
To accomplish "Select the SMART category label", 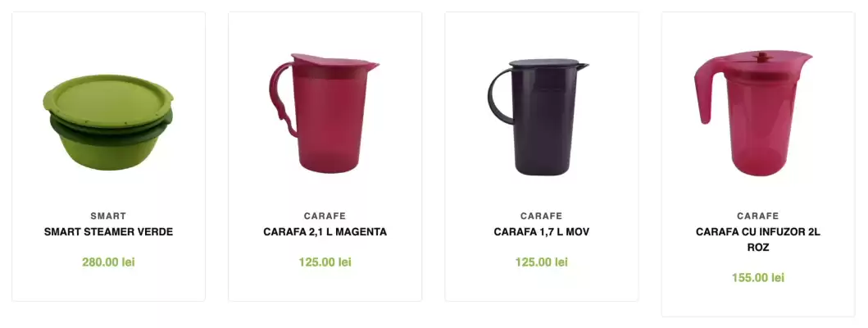I will coord(108,216).
